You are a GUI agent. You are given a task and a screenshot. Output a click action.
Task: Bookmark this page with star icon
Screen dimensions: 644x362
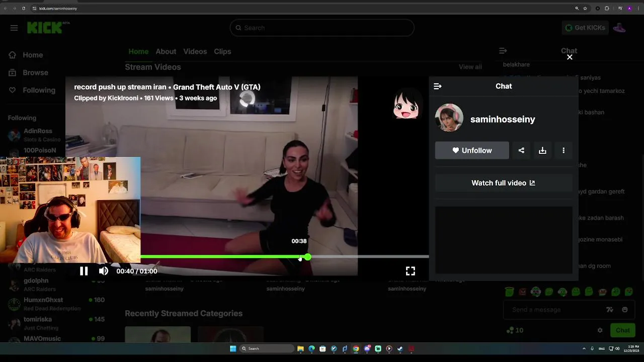[585, 9]
